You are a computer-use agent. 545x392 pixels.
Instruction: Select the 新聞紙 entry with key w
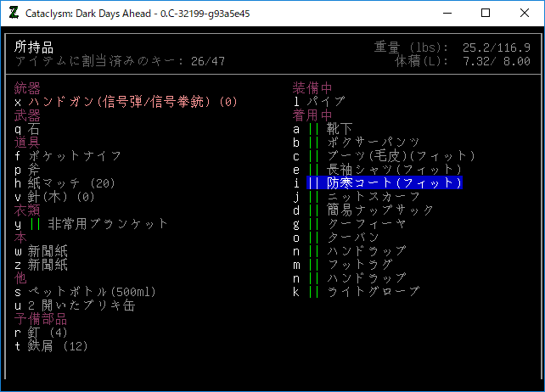click(x=47, y=251)
